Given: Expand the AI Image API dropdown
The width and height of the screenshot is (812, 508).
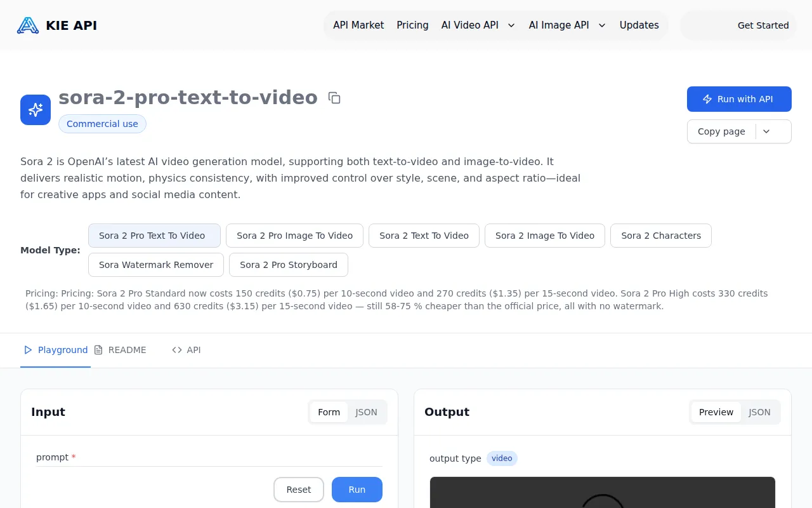Looking at the screenshot, I should point(601,25).
